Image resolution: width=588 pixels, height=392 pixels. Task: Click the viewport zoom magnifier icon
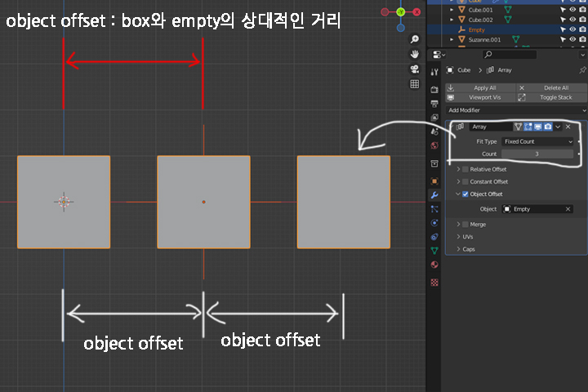415,39
